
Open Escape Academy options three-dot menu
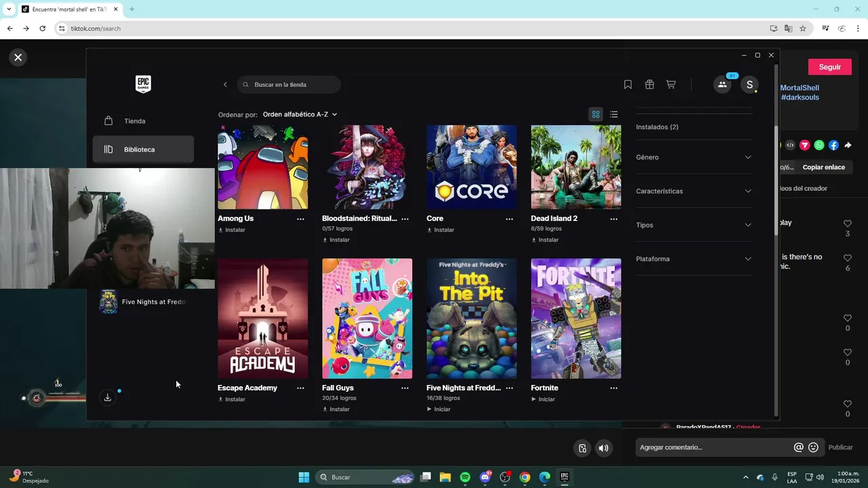tap(300, 388)
